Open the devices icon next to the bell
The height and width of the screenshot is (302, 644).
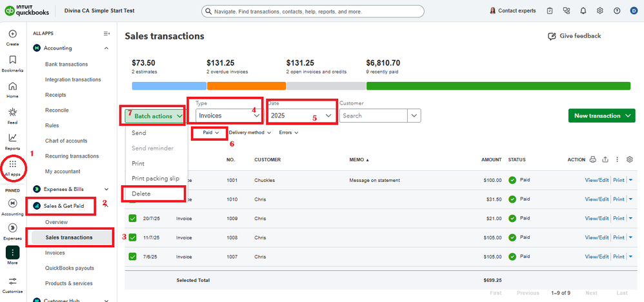pos(567,11)
